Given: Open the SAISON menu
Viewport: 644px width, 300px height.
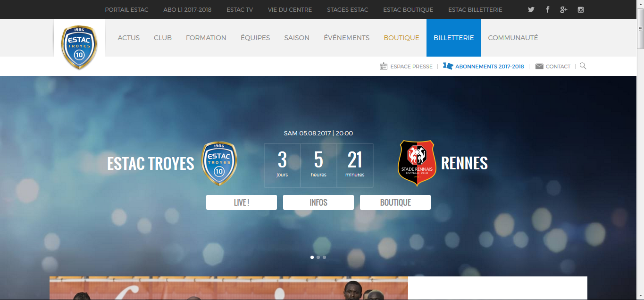Looking at the screenshot, I should pos(297,38).
